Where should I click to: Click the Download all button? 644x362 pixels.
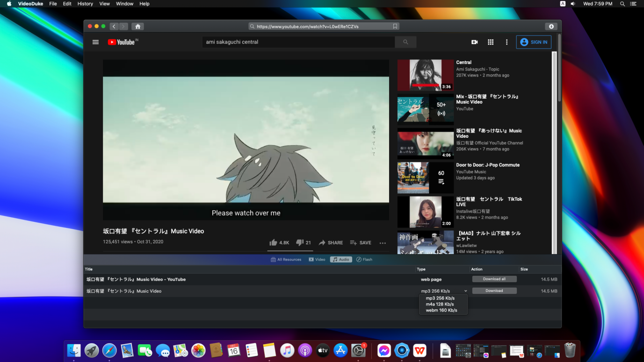494,279
